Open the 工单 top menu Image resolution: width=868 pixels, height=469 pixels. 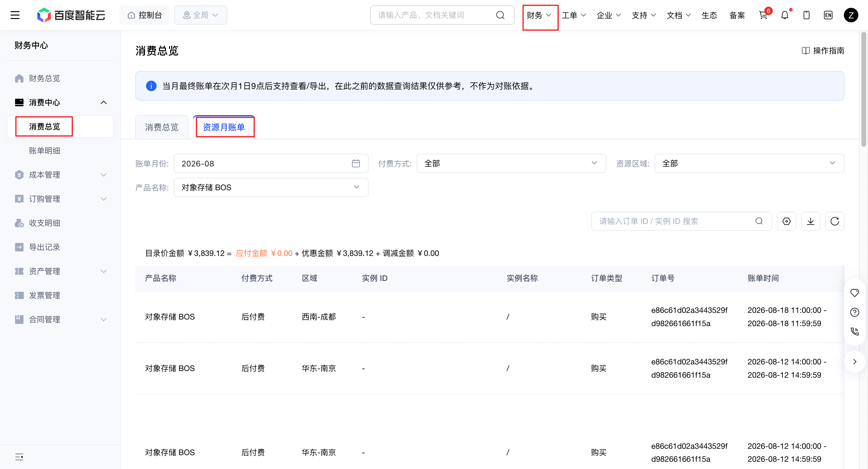(x=574, y=15)
